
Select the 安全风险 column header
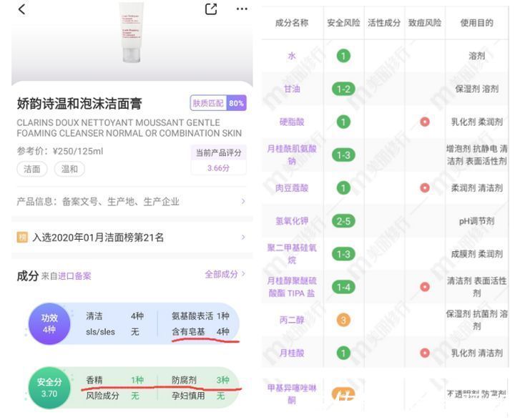(x=343, y=23)
